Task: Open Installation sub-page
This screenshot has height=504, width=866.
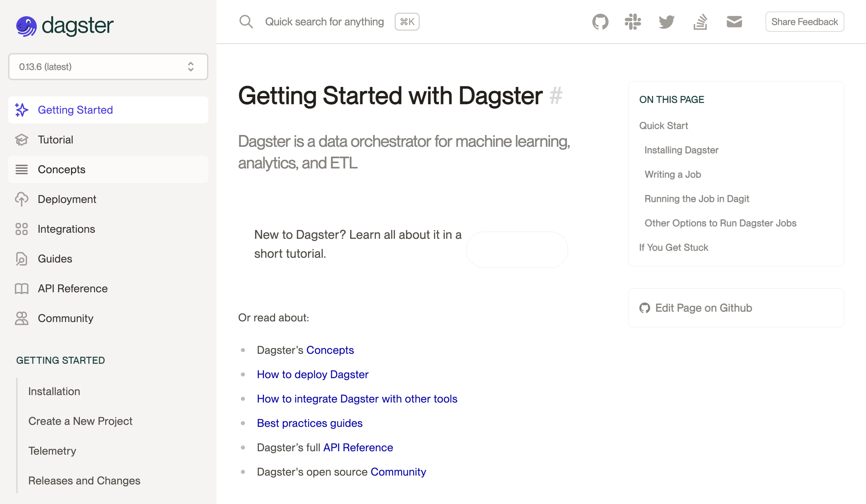Action: [x=54, y=391]
